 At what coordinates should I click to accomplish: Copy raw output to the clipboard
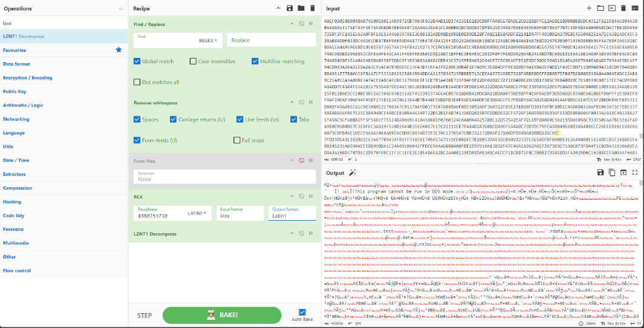pyautogui.click(x=612, y=173)
